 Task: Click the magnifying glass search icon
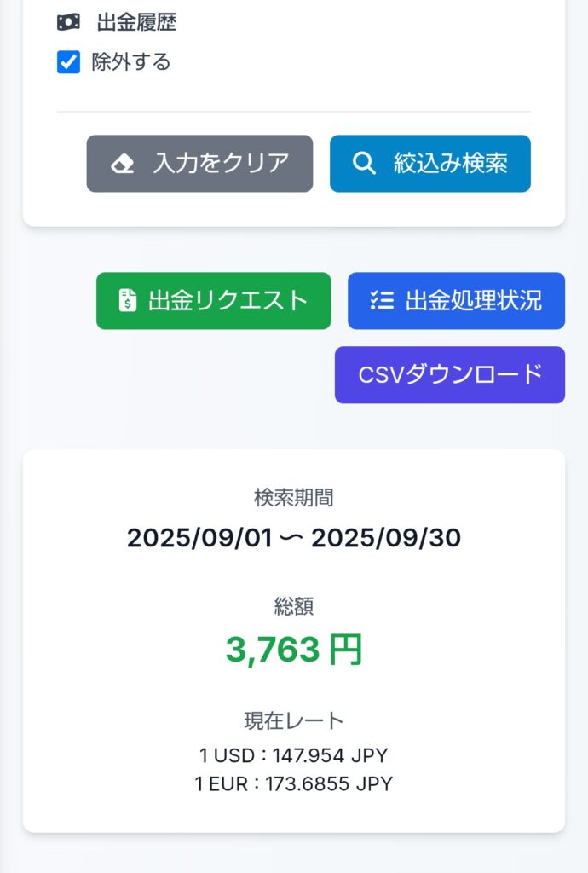pyautogui.click(x=364, y=164)
